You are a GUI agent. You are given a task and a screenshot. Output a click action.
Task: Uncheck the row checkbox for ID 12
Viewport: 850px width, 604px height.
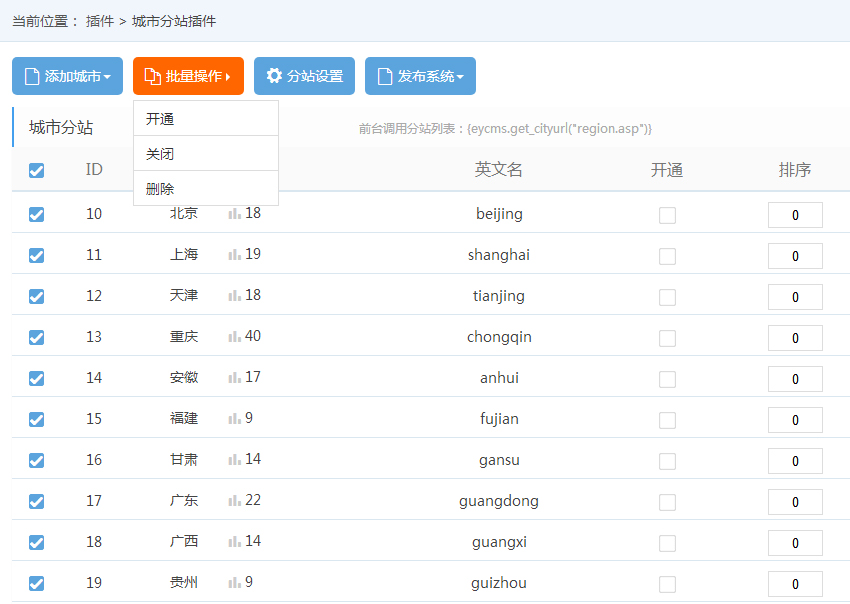[x=37, y=297]
